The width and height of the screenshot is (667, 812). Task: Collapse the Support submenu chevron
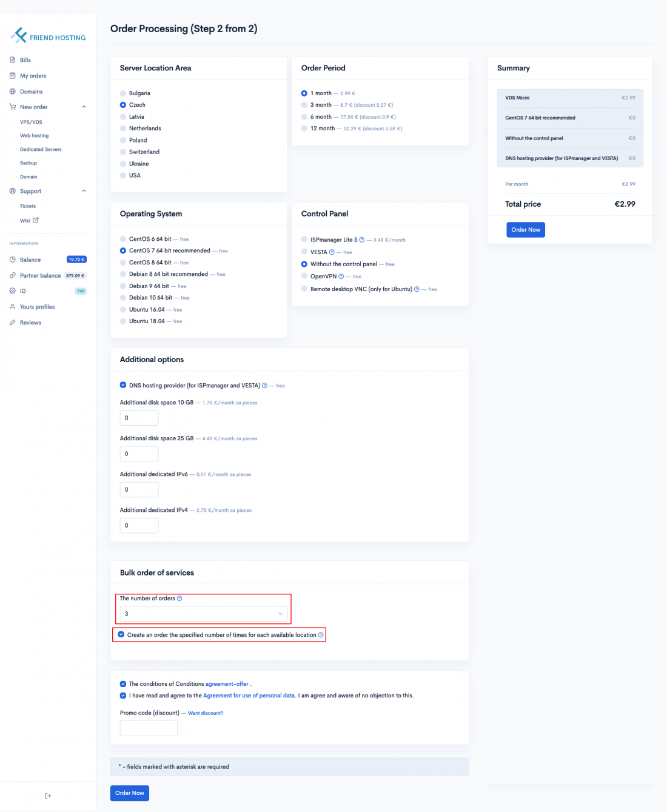click(x=84, y=191)
